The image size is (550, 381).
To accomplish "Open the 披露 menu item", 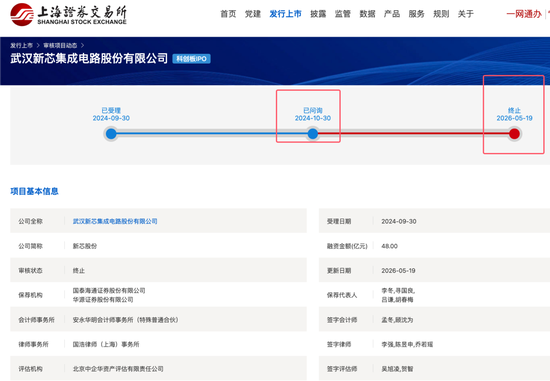I will pyautogui.click(x=318, y=14).
